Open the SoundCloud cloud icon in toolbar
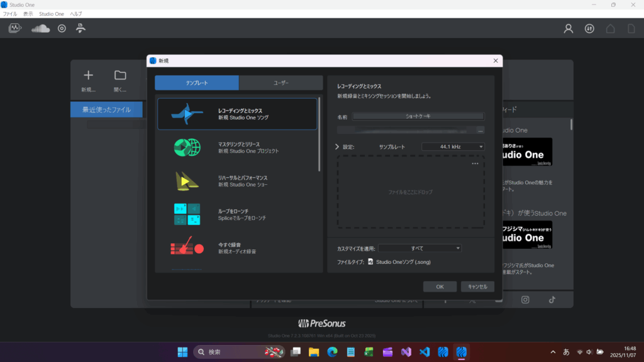Viewport: 644px width, 362px height. click(40, 28)
